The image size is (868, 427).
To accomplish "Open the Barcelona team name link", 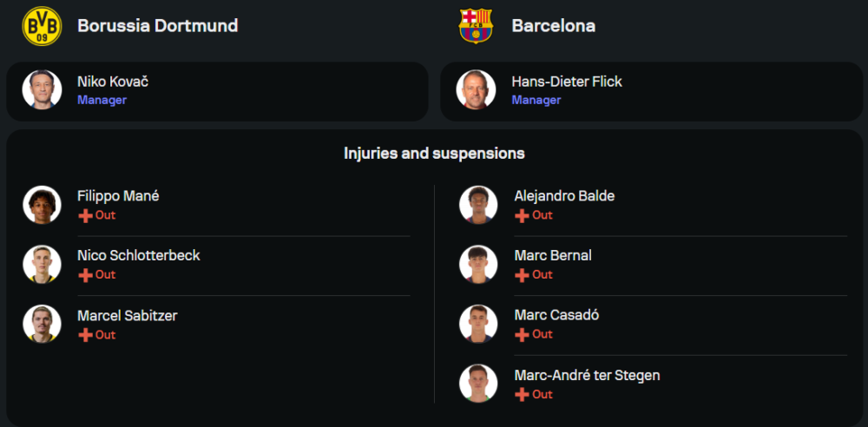I will click(553, 26).
